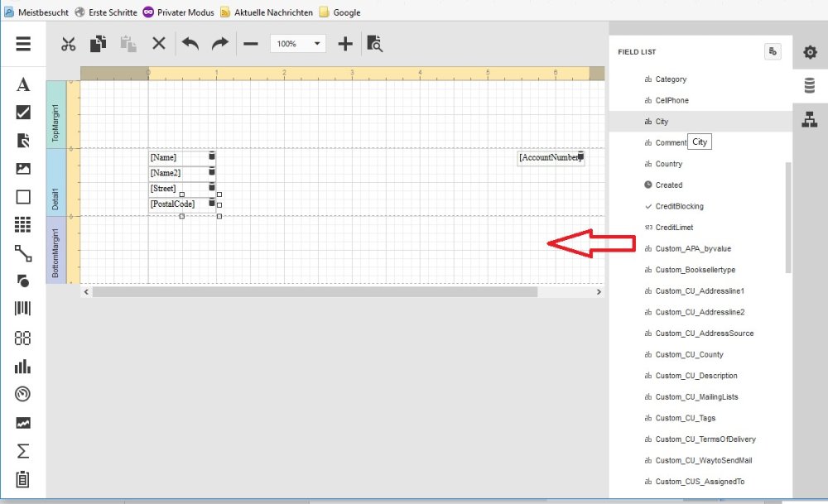Select the Custom_CU_County field
Screen dimensions: 828x504
(x=700, y=355)
